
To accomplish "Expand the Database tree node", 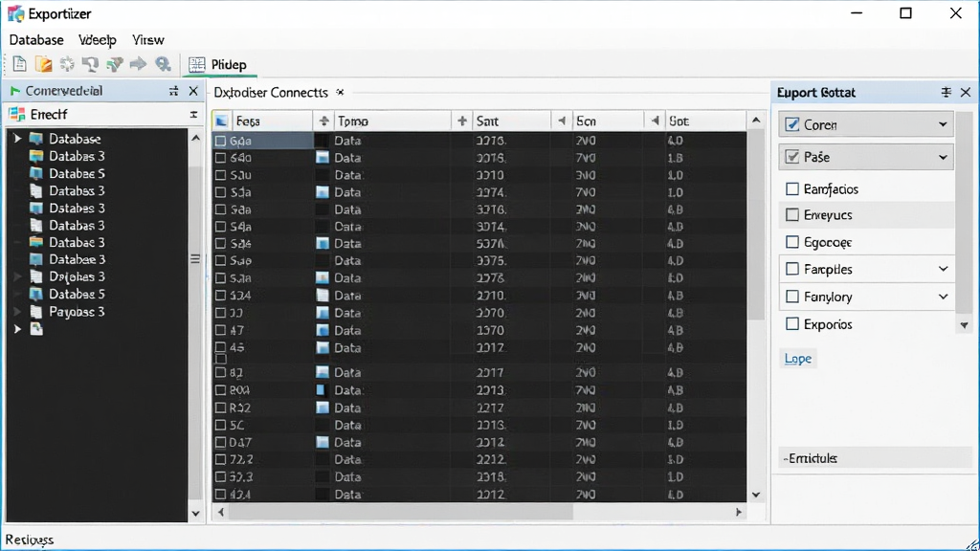I will pyautogui.click(x=17, y=138).
